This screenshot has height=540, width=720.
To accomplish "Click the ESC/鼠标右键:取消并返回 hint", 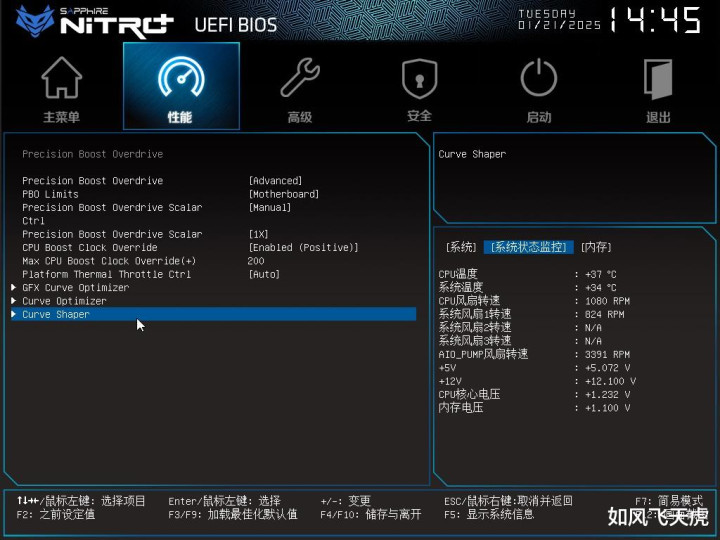I will pos(508,501).
